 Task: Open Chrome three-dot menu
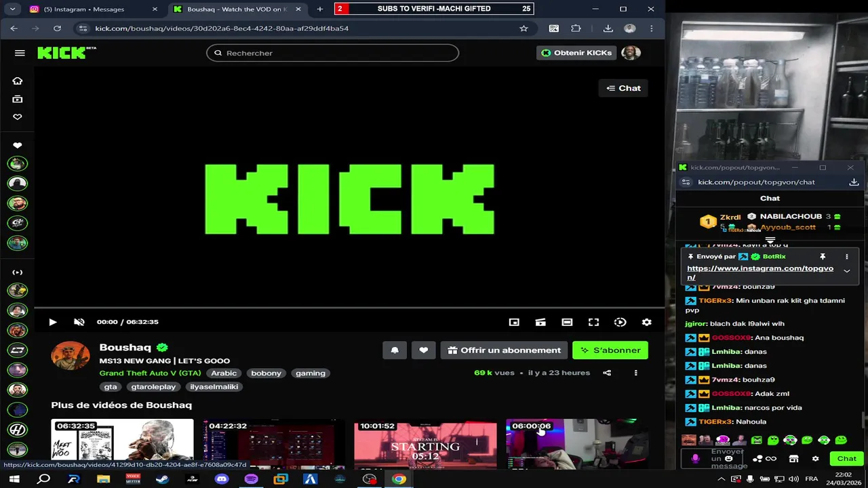tap(651, 28)
